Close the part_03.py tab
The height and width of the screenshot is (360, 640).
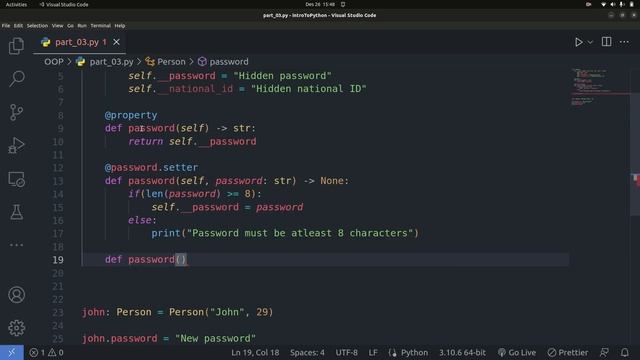pos(116,42)
